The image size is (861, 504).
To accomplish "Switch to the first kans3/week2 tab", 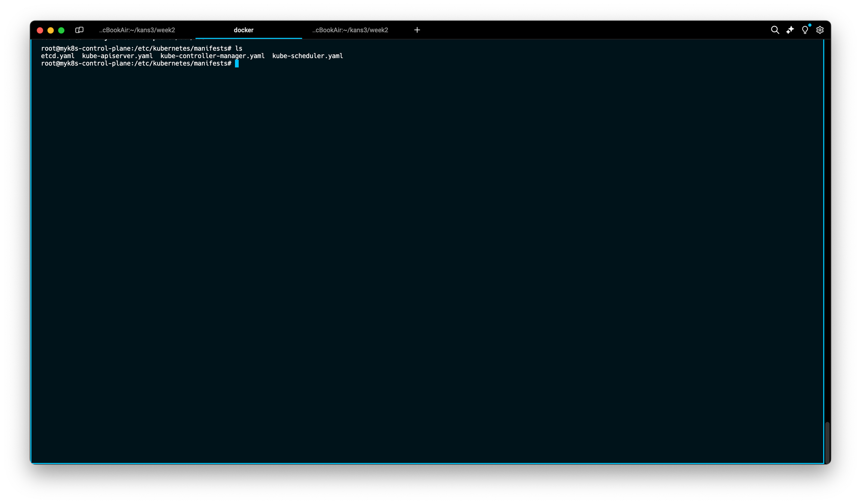I will pos(137,30).
